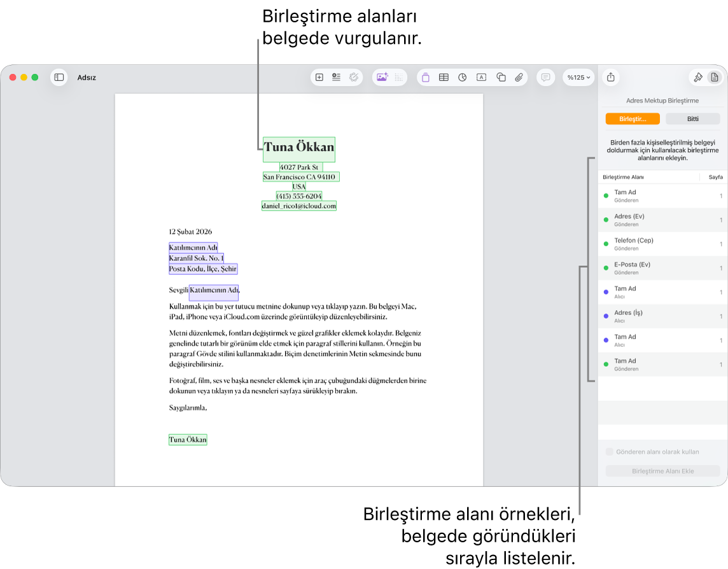Open the Share icon in the toolbar
Viewport: 728px width, 569px height.
click(x=611, y=77)
